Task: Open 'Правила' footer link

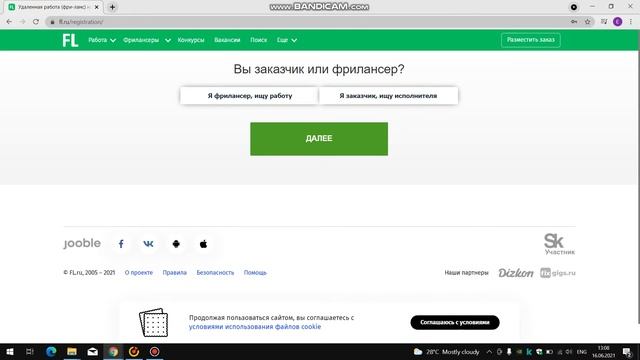Action: [x=174, y=273]
